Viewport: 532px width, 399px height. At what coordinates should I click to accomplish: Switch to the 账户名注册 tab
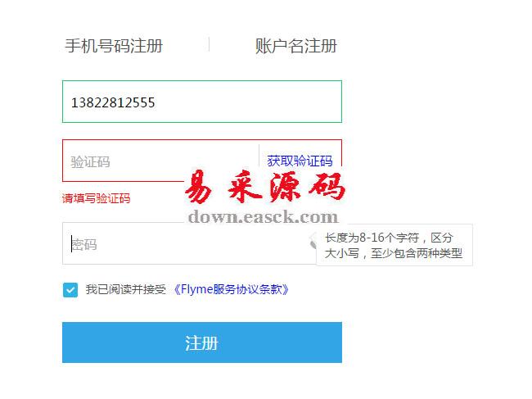[295, 46]
